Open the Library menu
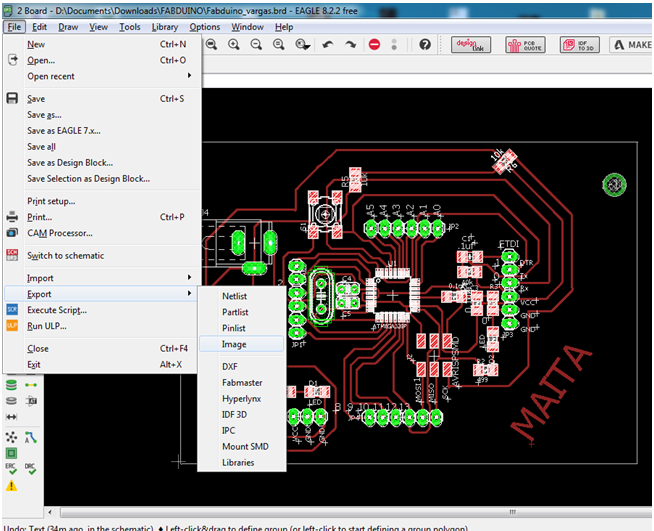Screen dimensions: 654x531 click(165, 27)
